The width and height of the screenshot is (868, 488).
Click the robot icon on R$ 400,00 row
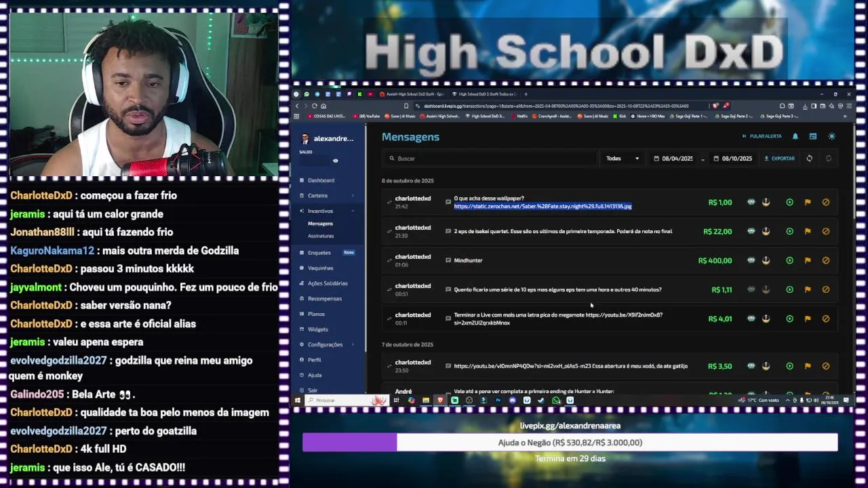point(751,260)
